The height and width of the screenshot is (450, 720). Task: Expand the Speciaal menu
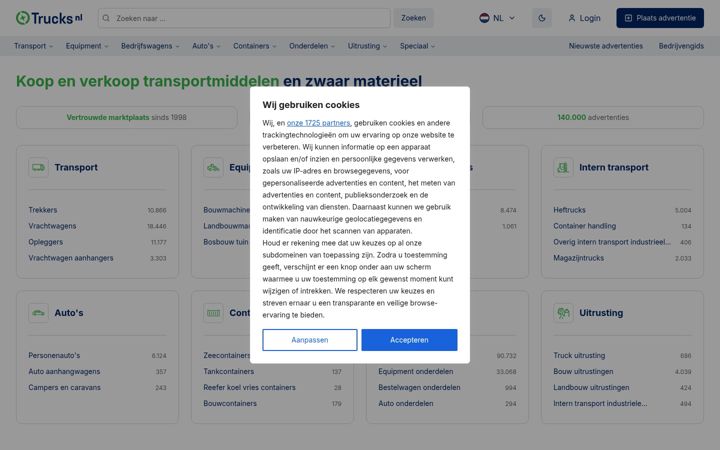(x=417, y=46)
